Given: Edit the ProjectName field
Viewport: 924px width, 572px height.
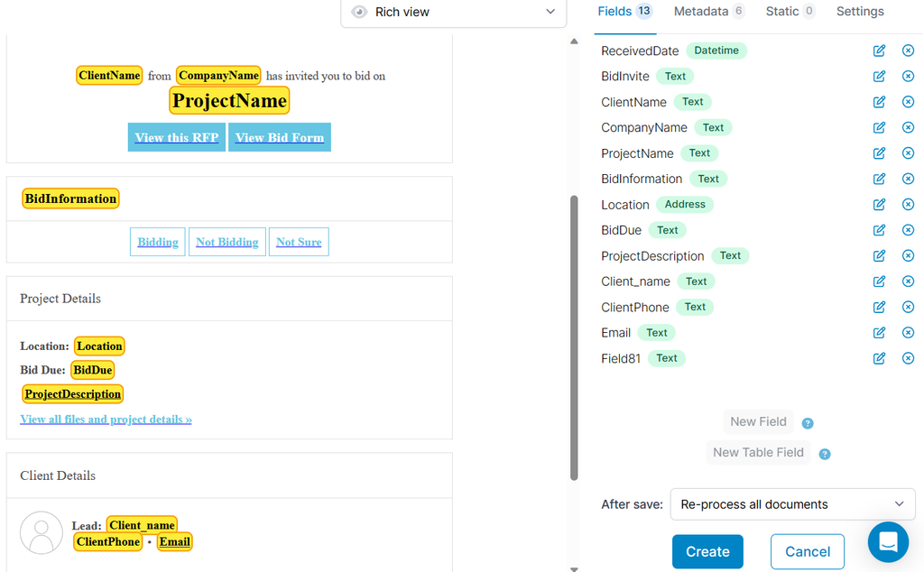Looking at the screenshot, I should click(879, 152).
